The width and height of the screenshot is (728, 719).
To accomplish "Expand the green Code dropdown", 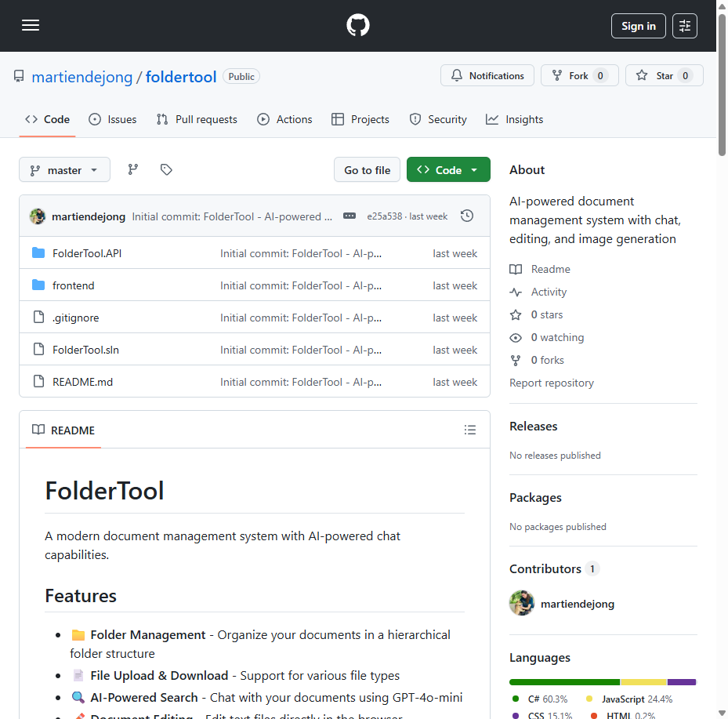I will [x=448, y=170].
